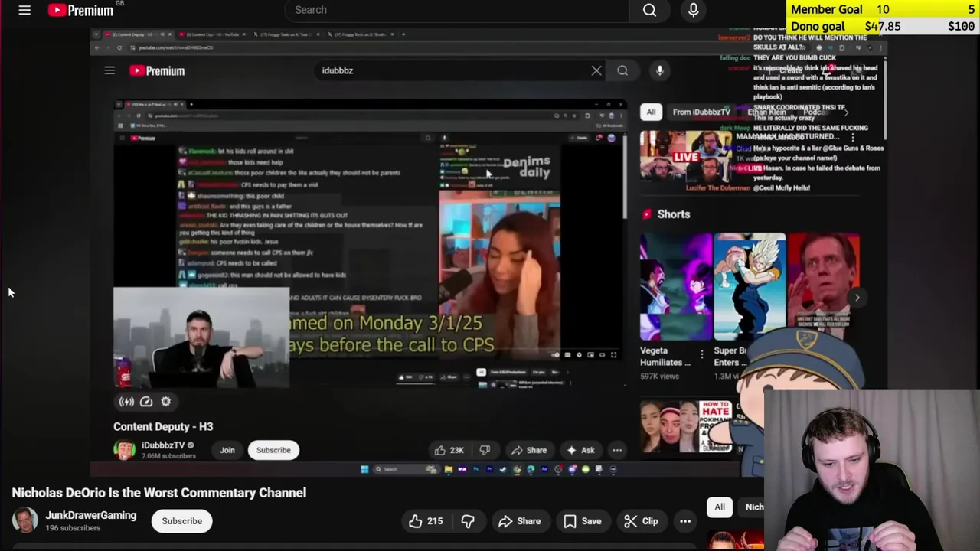980x551 pixels.
Task: Select From iDubbbzTV filter chip
Action: tap(701, 112)
